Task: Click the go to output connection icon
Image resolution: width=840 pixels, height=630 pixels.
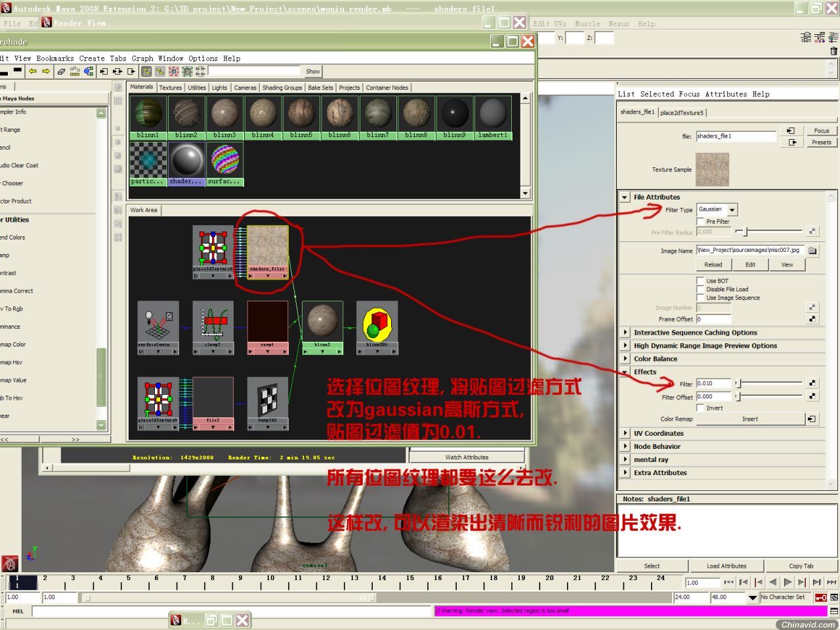Action: click(x=793, y=142)
